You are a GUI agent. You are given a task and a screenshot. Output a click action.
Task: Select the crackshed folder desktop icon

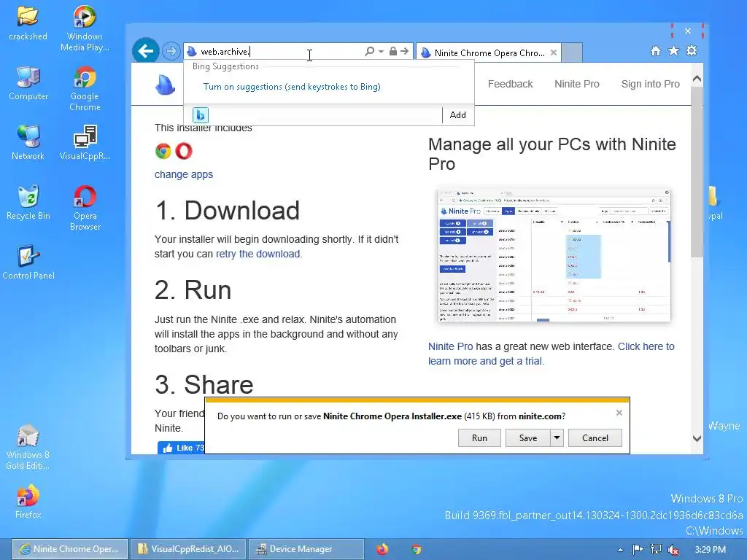(x=28, y=23)
